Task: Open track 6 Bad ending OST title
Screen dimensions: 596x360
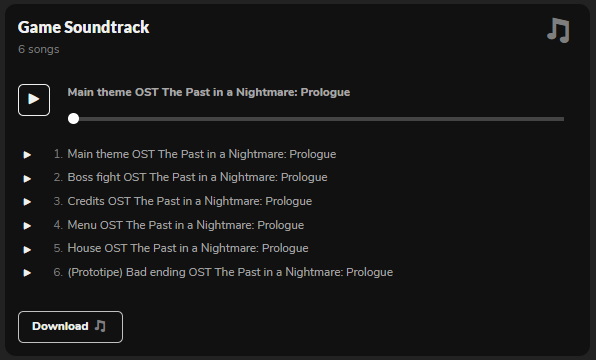Action: (x=230, y=272)
